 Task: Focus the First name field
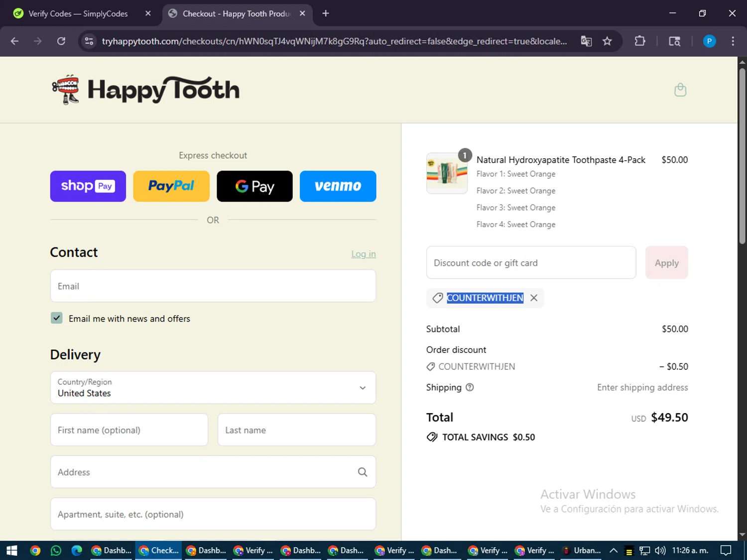coord(129,430)
